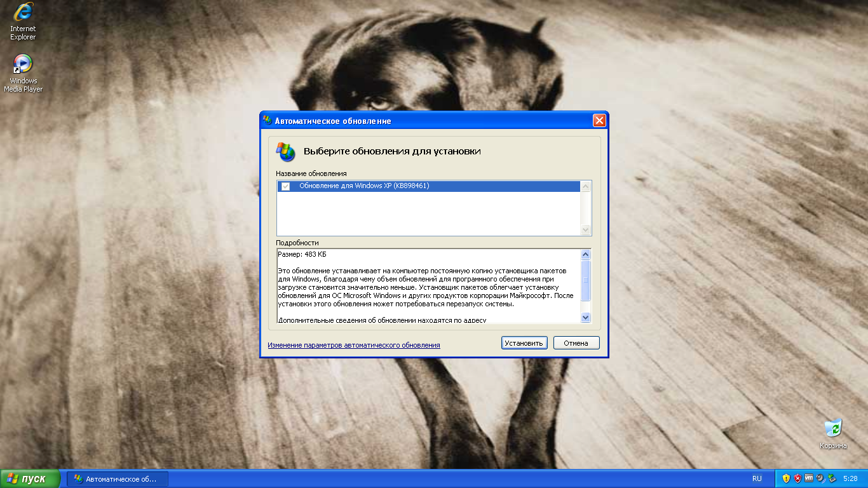This screenshot has height=488, width=868.
Task: Click the details scrollbar up arrow
Action: (586, 255)
